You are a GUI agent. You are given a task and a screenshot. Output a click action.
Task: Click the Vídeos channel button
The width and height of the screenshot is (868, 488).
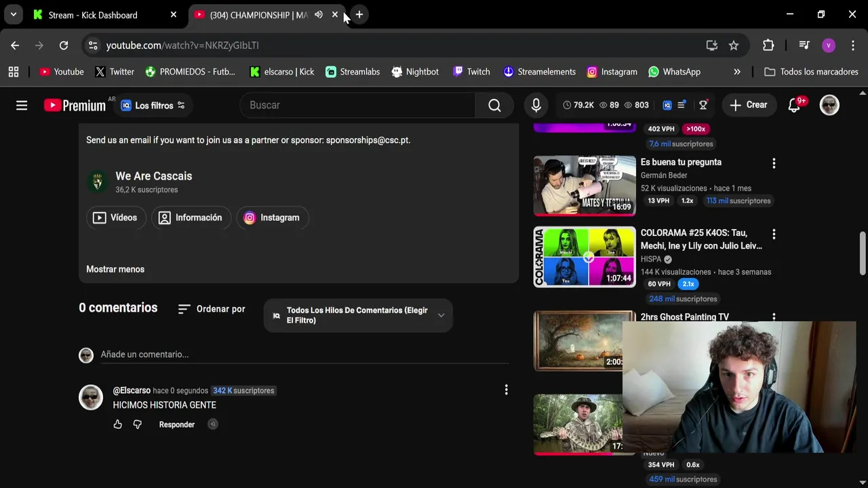pyautogui.click(x=116, y=218)
